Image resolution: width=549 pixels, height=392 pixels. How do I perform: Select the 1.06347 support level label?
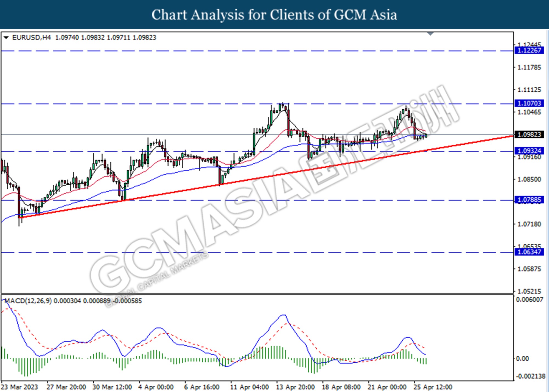[x=529, y=252]
